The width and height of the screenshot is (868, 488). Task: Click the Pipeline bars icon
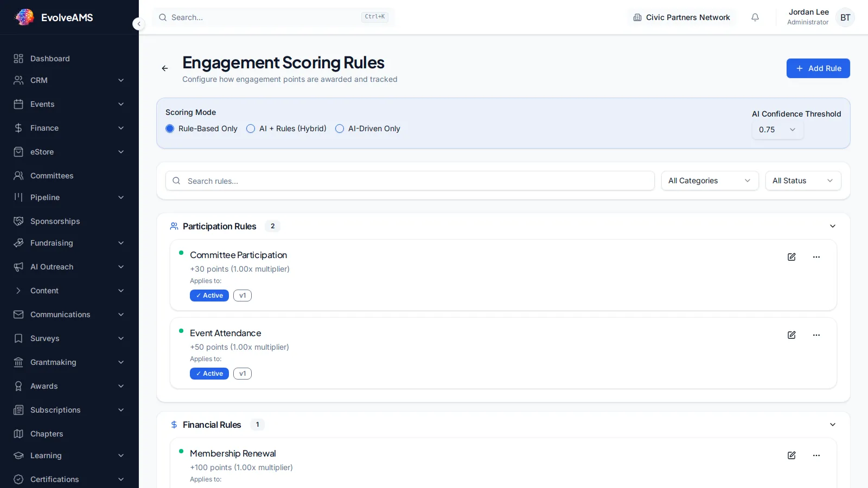coord(18,197)
